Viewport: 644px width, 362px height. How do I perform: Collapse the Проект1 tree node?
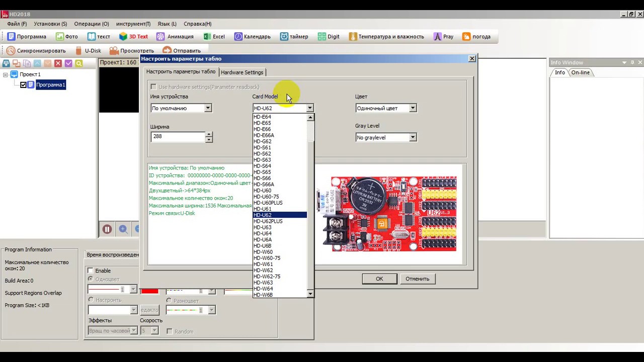tap(6, 74)
